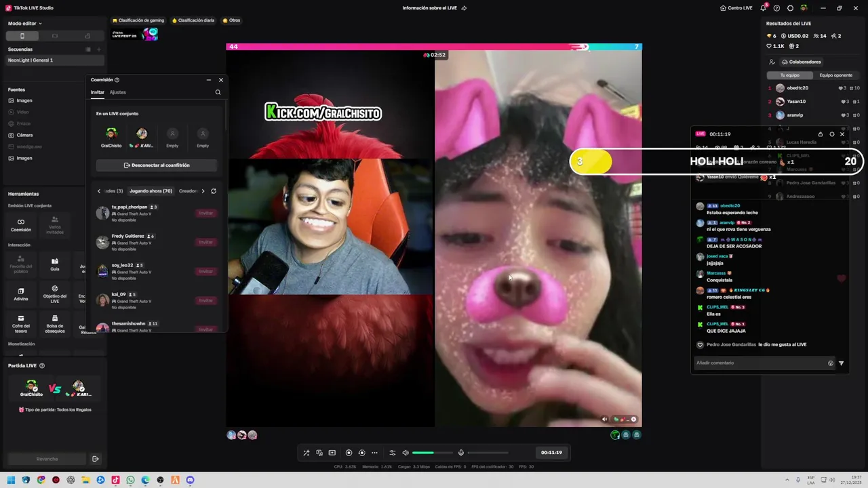Screen dimensions: 868x488
Task: Open the Guía interaction tool
Action: pos(55,264)
